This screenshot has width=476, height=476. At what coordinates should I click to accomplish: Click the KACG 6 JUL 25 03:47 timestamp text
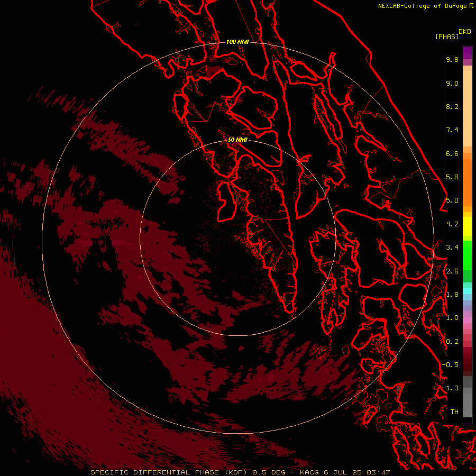345,472
